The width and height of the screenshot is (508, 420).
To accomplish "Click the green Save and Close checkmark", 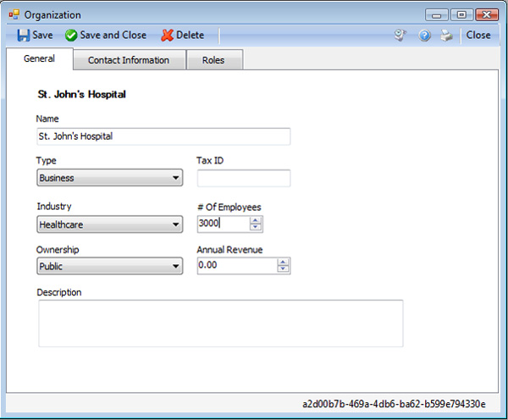I will point(71,36).
